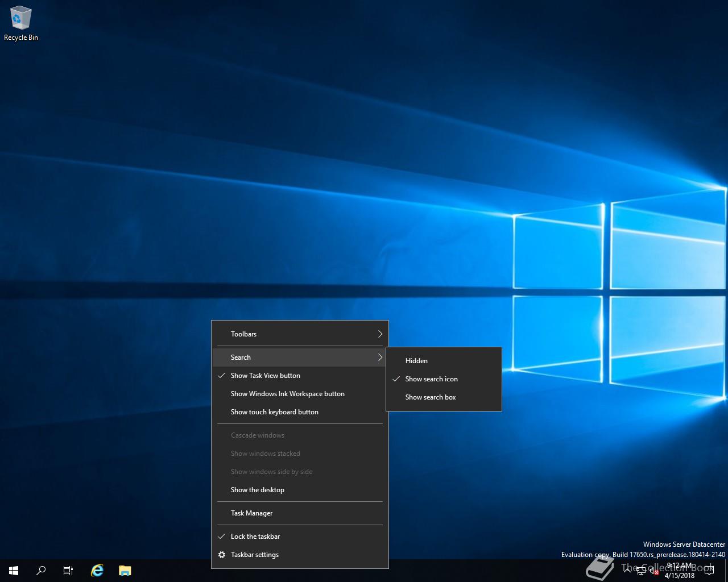The image size is (728, 582).
Task: Click the Show desktop sliver at taskbar end
Action: tap(726, 571)
